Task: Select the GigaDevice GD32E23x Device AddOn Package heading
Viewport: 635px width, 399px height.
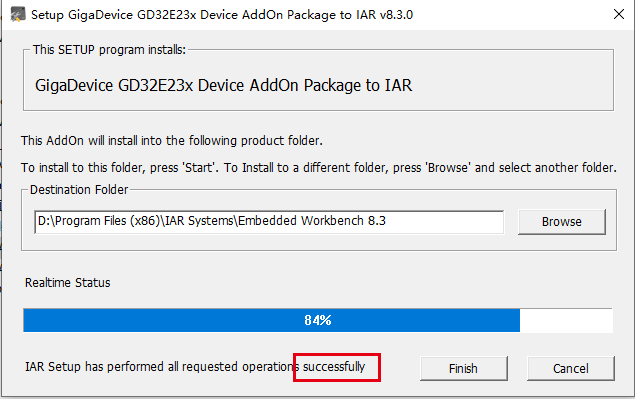Action: [224, 85]
